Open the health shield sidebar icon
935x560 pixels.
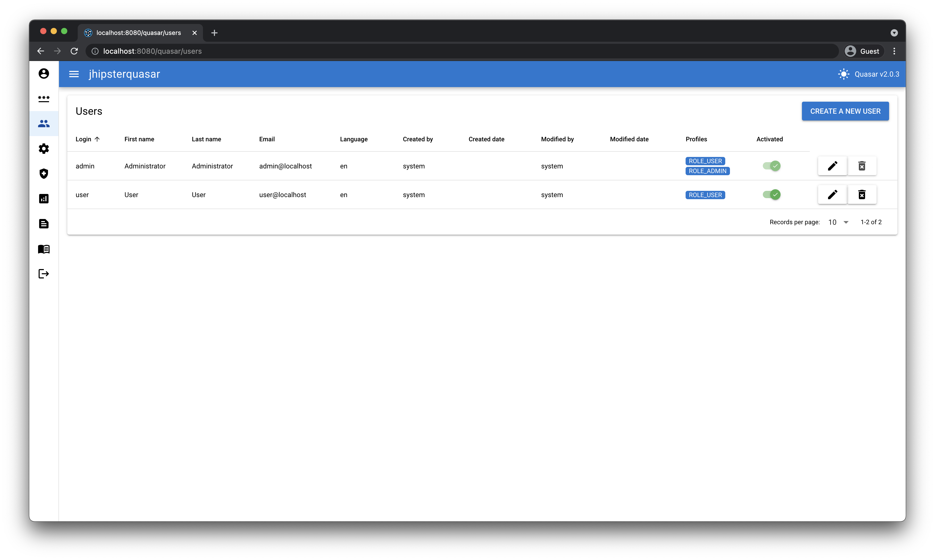44,174
